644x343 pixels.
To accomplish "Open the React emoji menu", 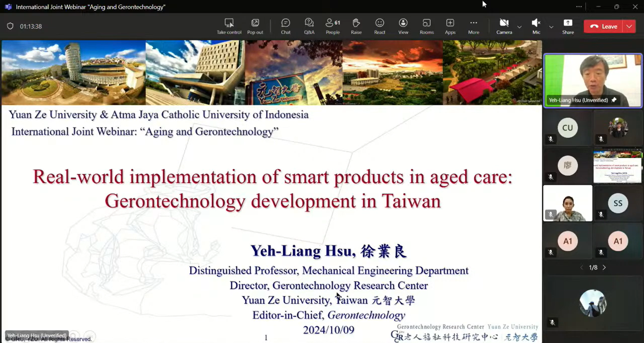I will tap(380, 26).
